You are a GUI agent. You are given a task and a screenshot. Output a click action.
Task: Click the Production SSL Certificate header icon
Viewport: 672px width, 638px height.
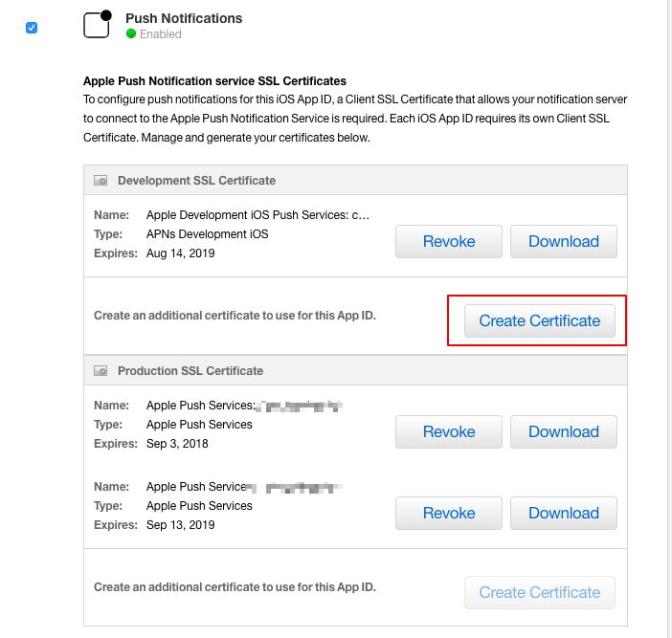pyautogui.click(x=101, y=371)
